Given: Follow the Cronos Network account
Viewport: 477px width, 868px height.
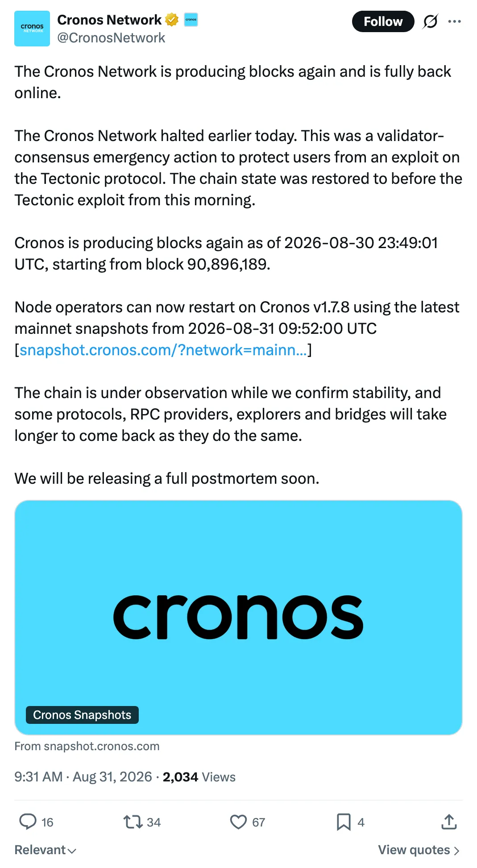Looking at the screenshot, I should [383, 21].
